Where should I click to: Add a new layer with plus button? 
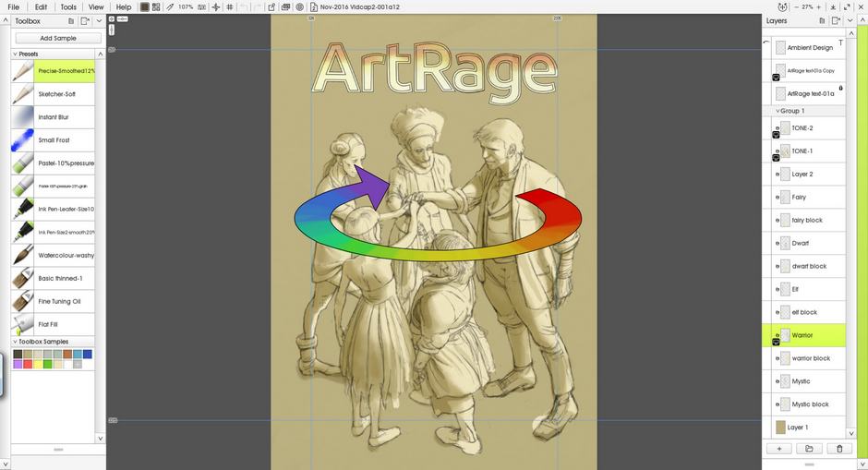(x=779, y=449)
